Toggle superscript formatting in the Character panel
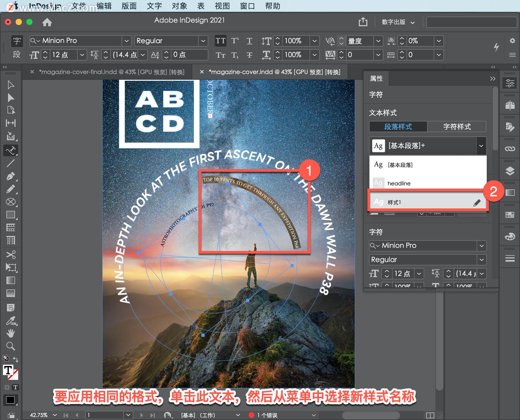Screen dimensions: 520x420 (x=235, y=41)
